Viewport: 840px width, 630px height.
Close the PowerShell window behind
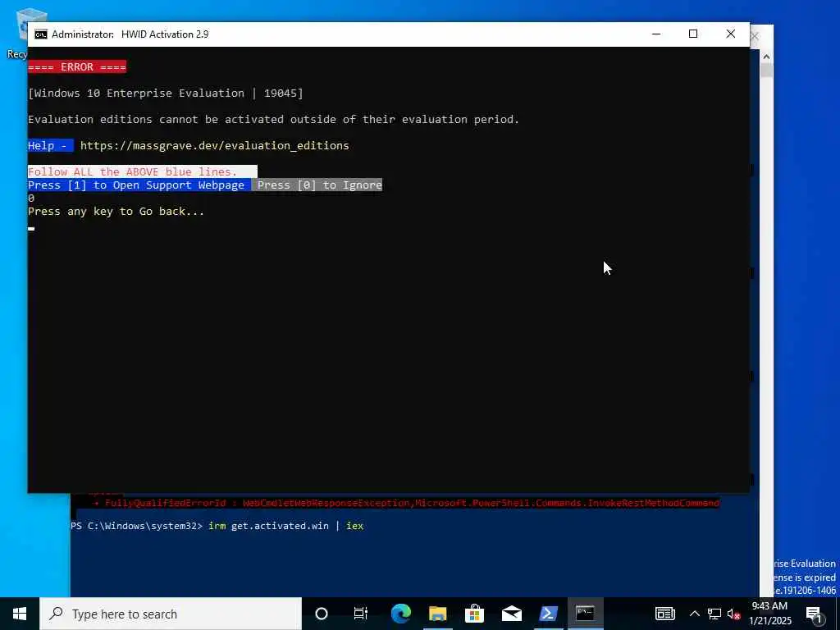point(755,36)
